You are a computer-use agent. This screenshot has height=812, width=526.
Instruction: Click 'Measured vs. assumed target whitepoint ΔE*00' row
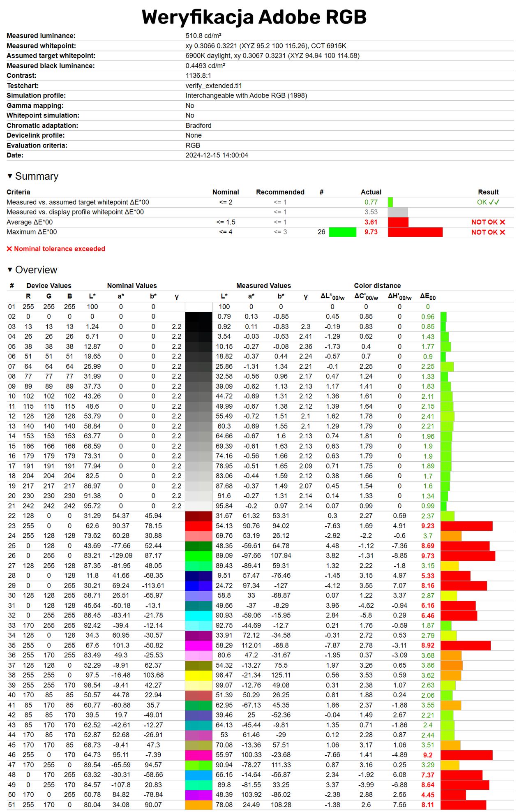pos(260,202)
